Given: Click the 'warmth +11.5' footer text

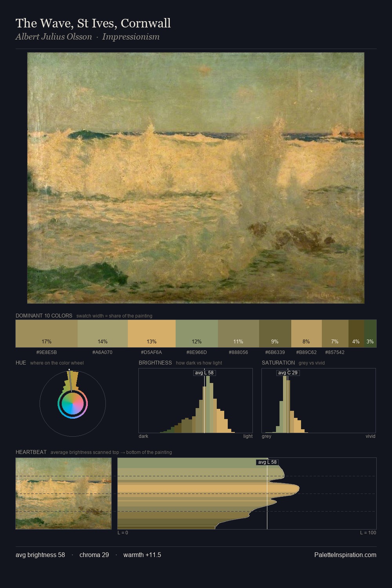Looking at the screenshot, I should pos(142,555).
